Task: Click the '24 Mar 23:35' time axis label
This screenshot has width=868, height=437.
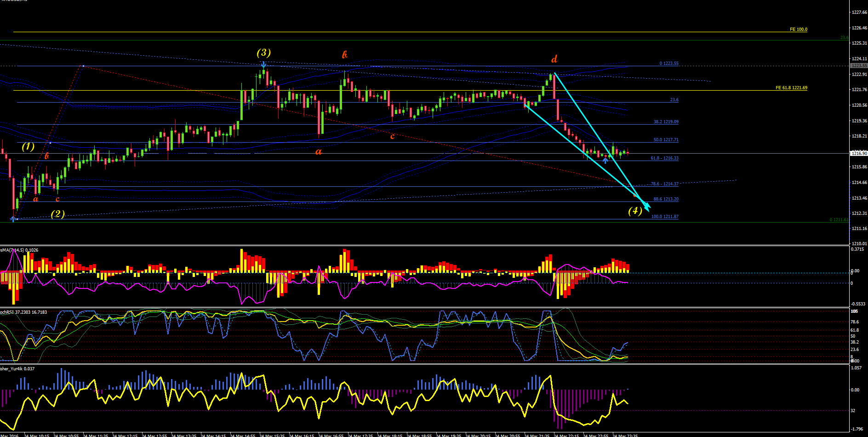Action: (x=625, y=435)
